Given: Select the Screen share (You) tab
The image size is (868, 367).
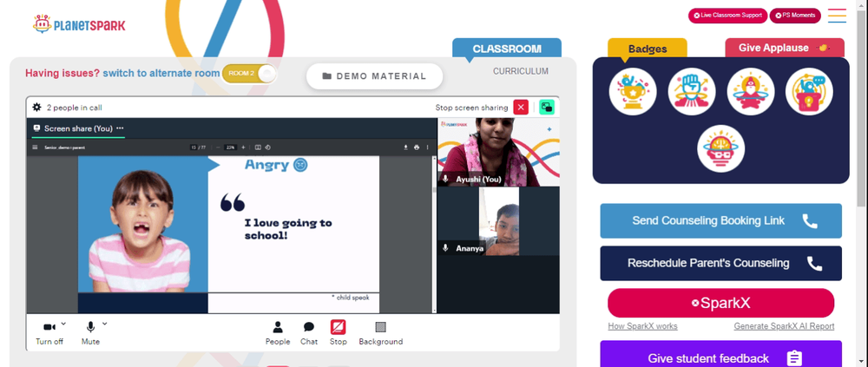Looking at the screenshot, I should tap(78, 128).
